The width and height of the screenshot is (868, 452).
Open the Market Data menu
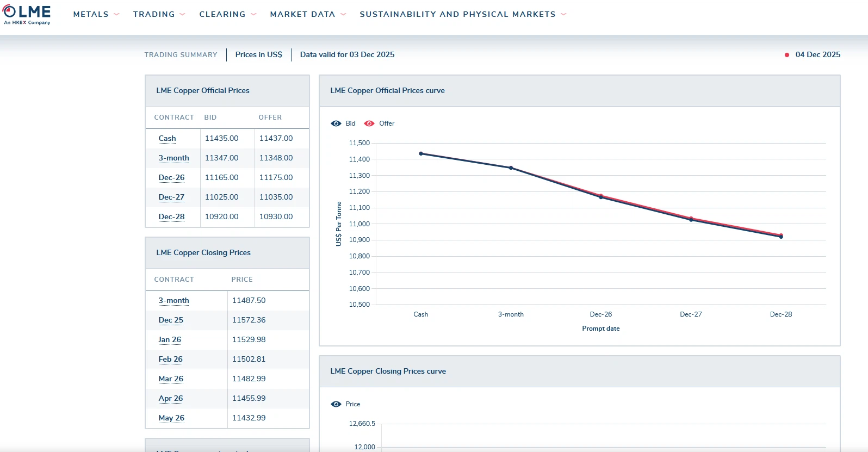click(x=302, y=14)
